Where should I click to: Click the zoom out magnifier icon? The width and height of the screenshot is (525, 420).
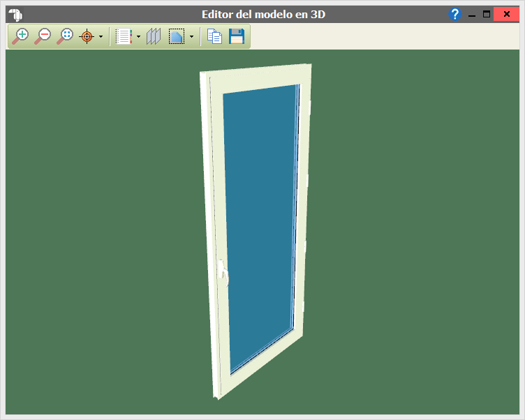43,36
